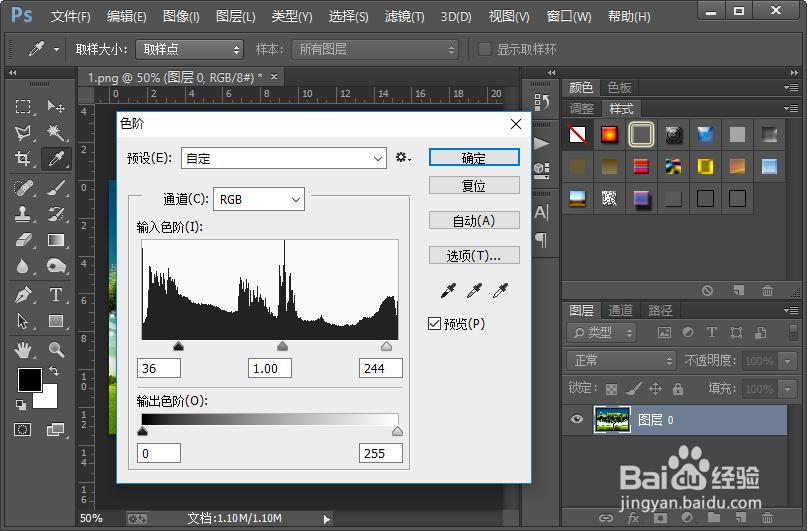This screenshot has height=531, width=807.
Task: Select the Pen tool
Action: tap(23, 295)
